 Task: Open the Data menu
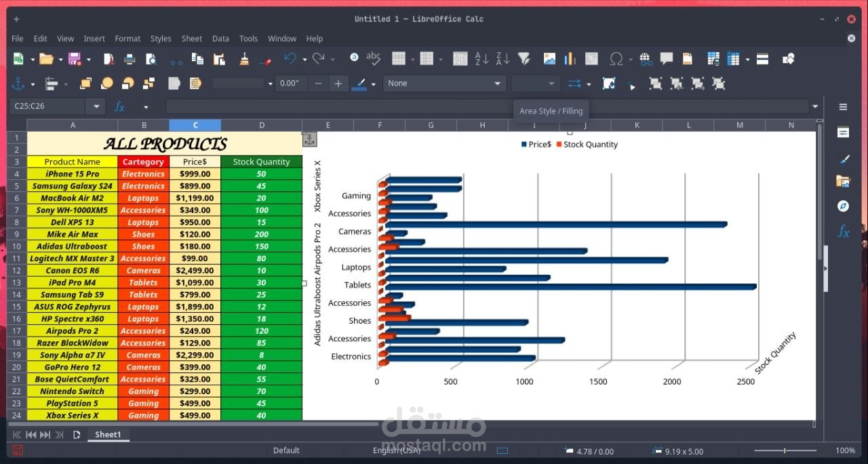tap(220, 39)
